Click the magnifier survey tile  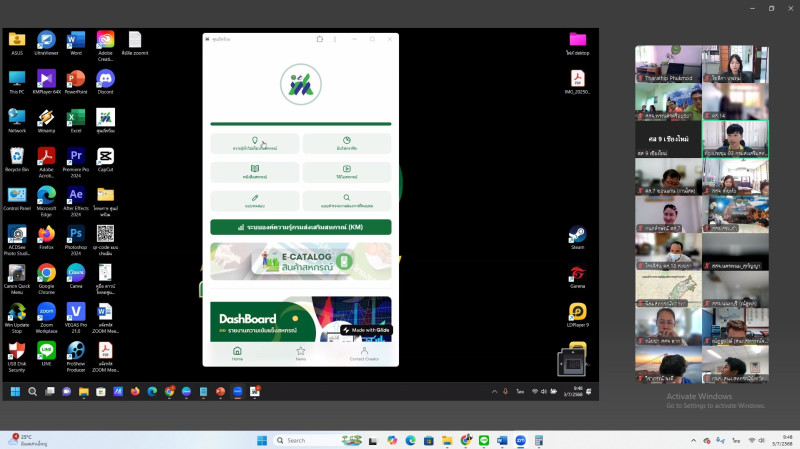(x=347, y=201)
